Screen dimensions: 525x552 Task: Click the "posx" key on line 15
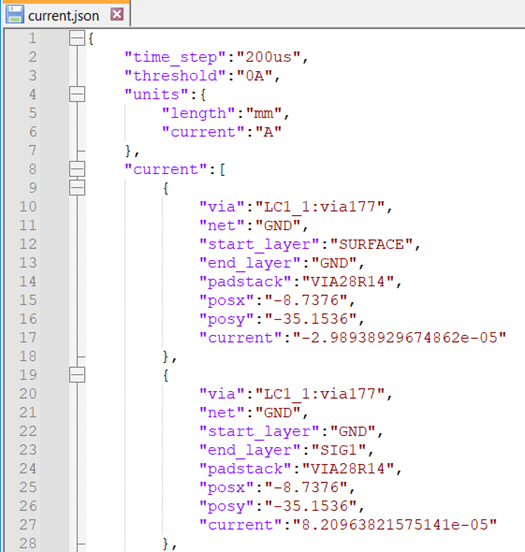pos(226,300)
